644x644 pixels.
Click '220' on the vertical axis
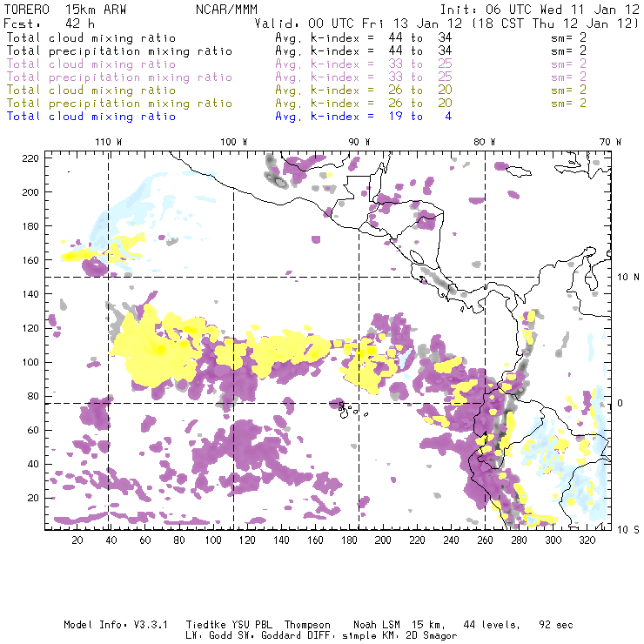click(x=30, y=158)
